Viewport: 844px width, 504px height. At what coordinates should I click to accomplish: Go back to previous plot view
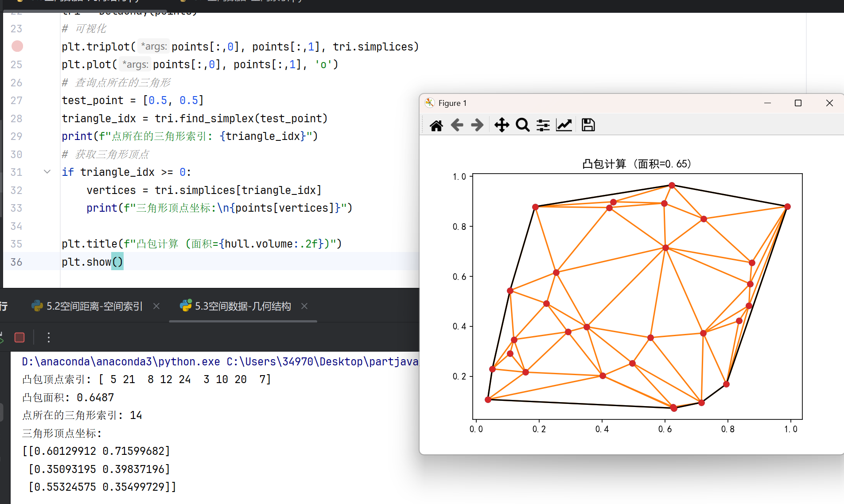pos(457,125)
